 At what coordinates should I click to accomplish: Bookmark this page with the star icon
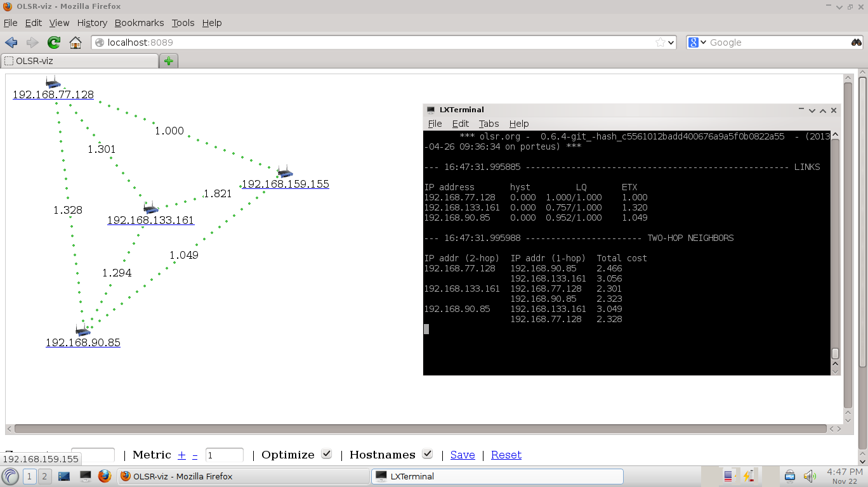pos(661,42)
